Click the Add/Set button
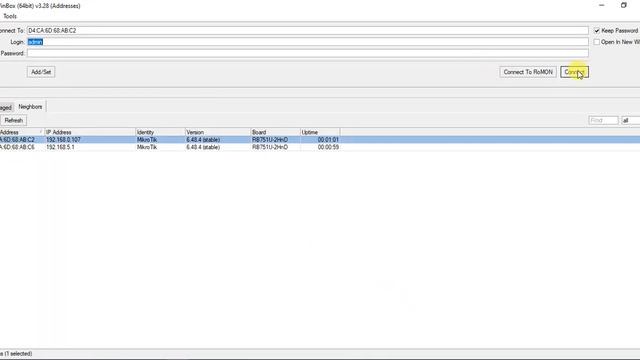This screenshot has height=360, width=640. click(x=41, y=72)
